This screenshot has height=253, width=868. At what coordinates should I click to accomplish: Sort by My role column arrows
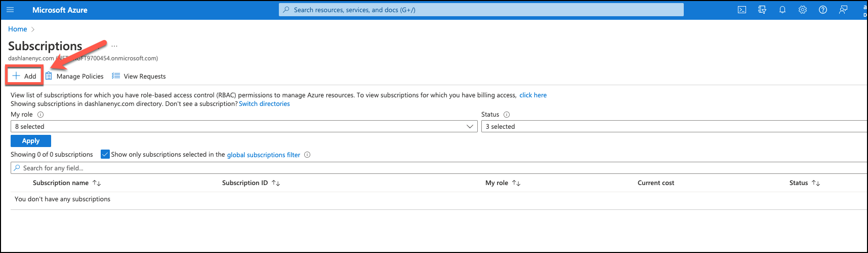point(516,183)
